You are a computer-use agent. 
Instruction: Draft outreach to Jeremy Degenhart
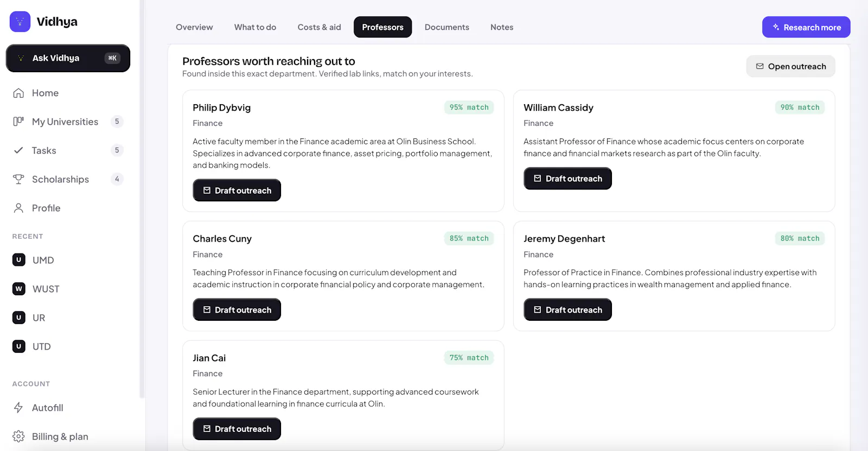tap(567, 310)
